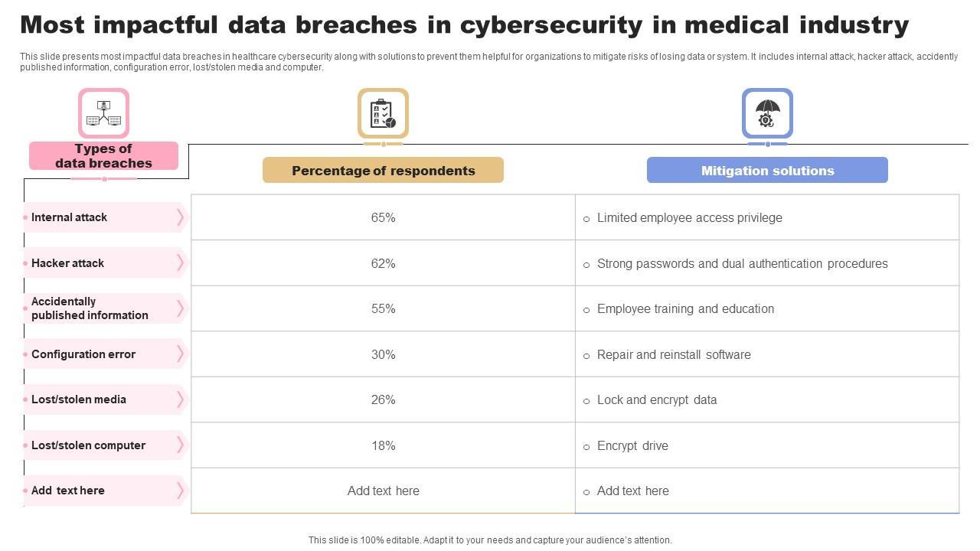Click the chevron beside Configuration error
The height and width of the screenshot is (551, 980).
click(181, 354)
